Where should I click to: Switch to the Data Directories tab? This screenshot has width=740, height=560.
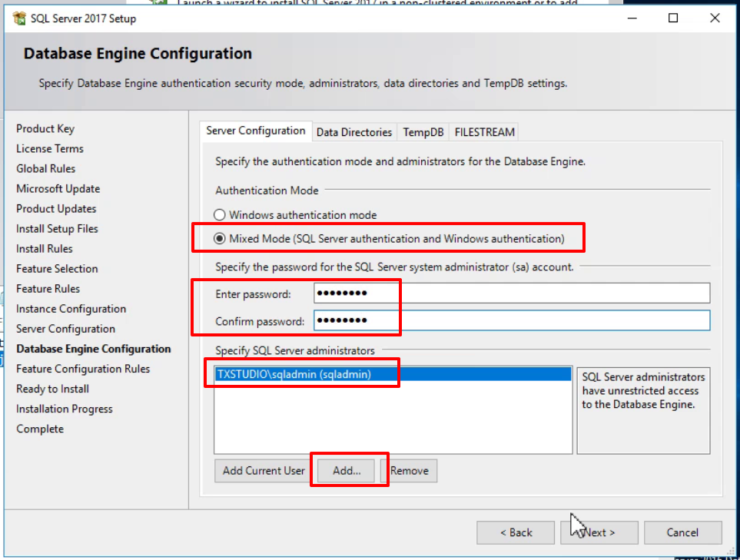click(354, 132)
